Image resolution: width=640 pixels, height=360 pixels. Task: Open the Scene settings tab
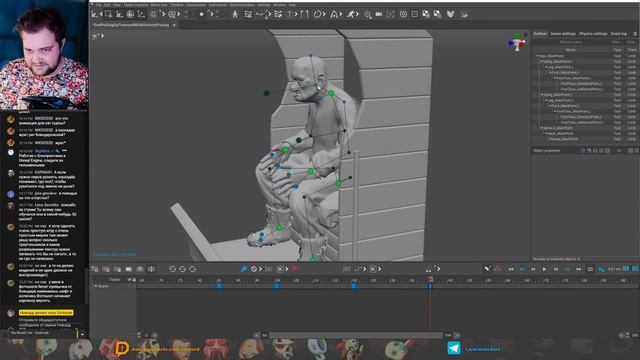click(563, 33)
